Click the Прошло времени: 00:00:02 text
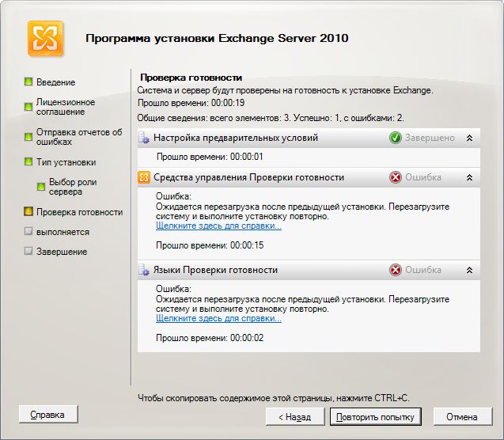The width and height of the screenshot is (504, 440). pyautogui.click(x=210, y=338)
